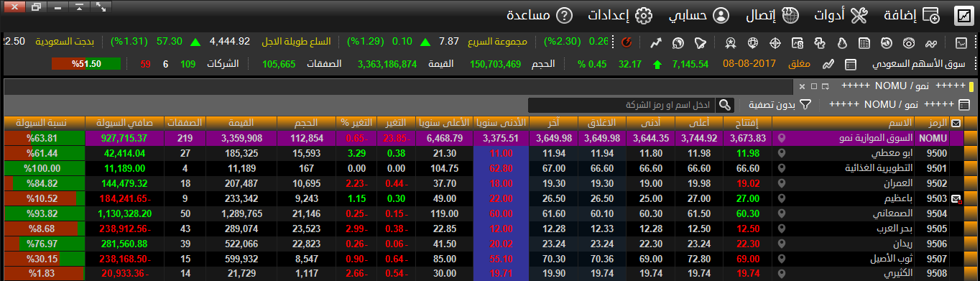980x281 pixels.
Task: Sort by the الاسم column header
Action: coord(844,123)
